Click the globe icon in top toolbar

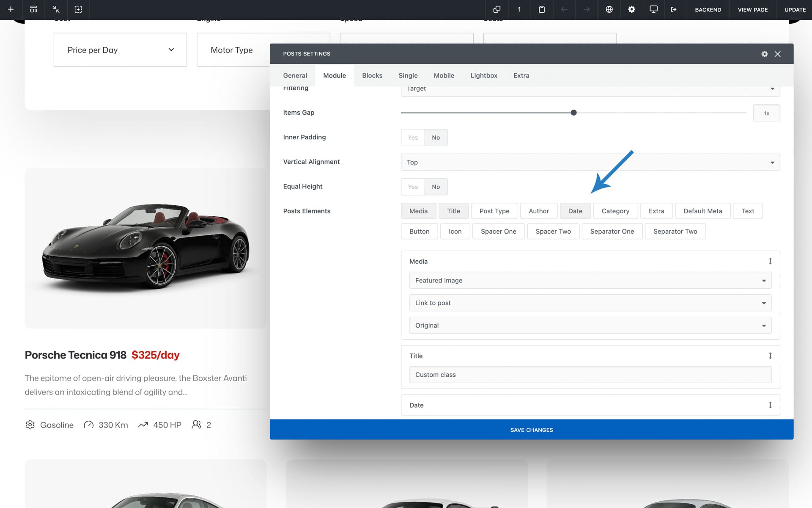tap(609, 9)
